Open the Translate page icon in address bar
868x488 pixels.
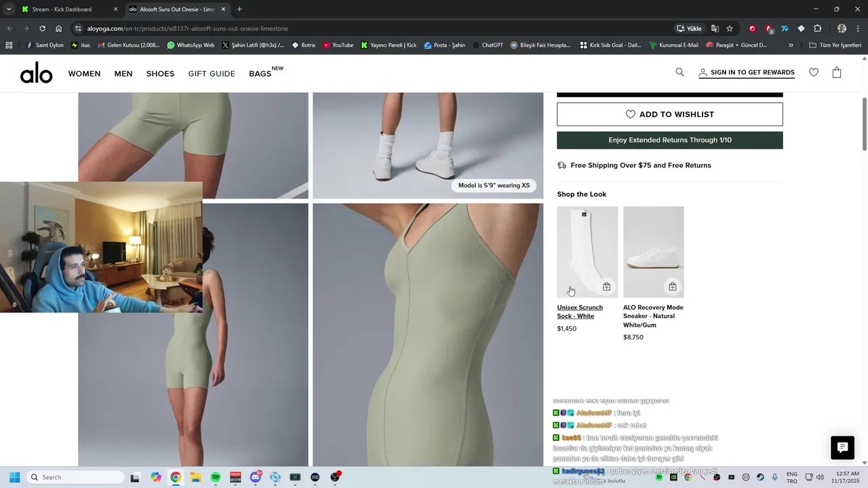click(715, 28)
